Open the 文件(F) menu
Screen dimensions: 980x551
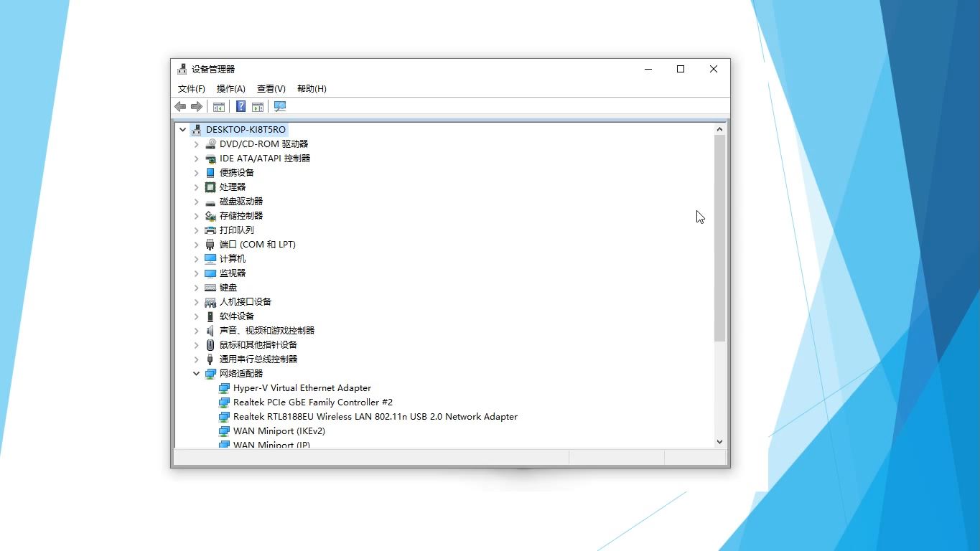click(x=192, y=89)
